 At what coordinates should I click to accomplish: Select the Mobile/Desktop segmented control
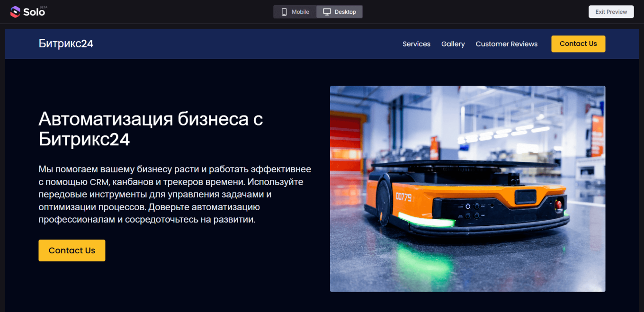(318, 11)
